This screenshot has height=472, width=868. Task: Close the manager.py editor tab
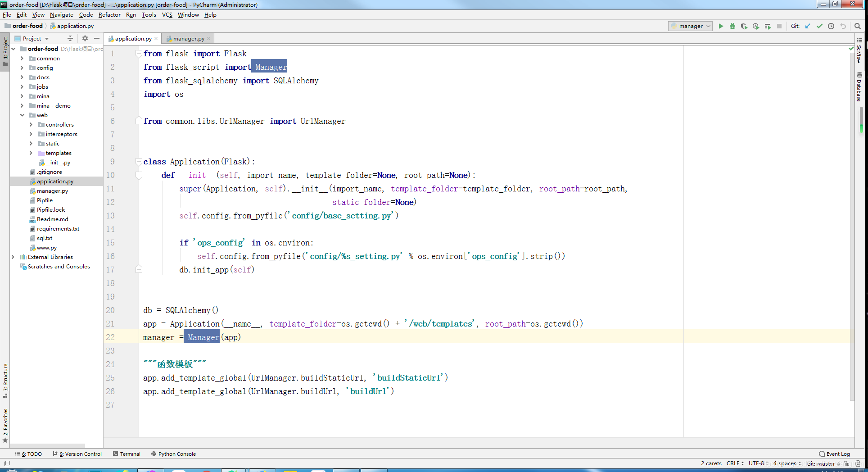[x=209, y=39]
